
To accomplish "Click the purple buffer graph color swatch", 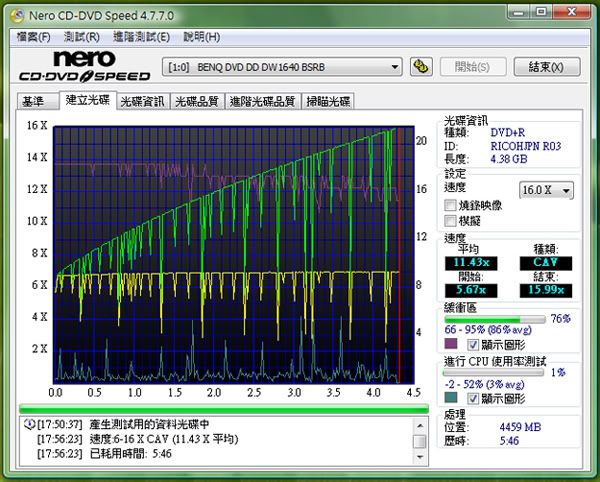I will tap(451, 344).
